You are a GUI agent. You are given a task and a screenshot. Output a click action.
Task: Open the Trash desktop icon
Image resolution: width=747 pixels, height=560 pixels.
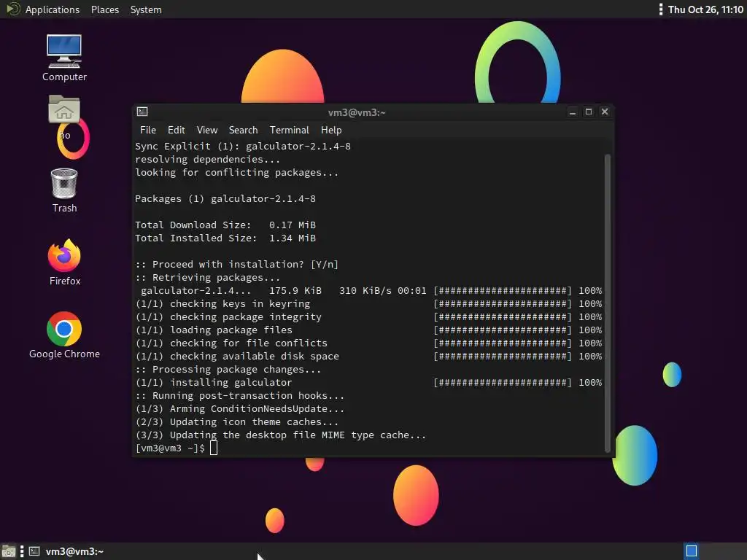64,190
